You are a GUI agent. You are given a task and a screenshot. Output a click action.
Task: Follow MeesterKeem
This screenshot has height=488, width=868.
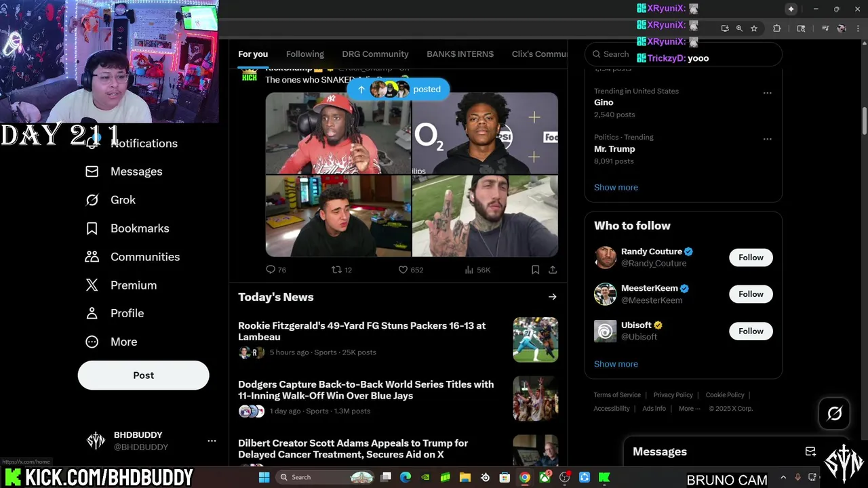coord(751,294)
